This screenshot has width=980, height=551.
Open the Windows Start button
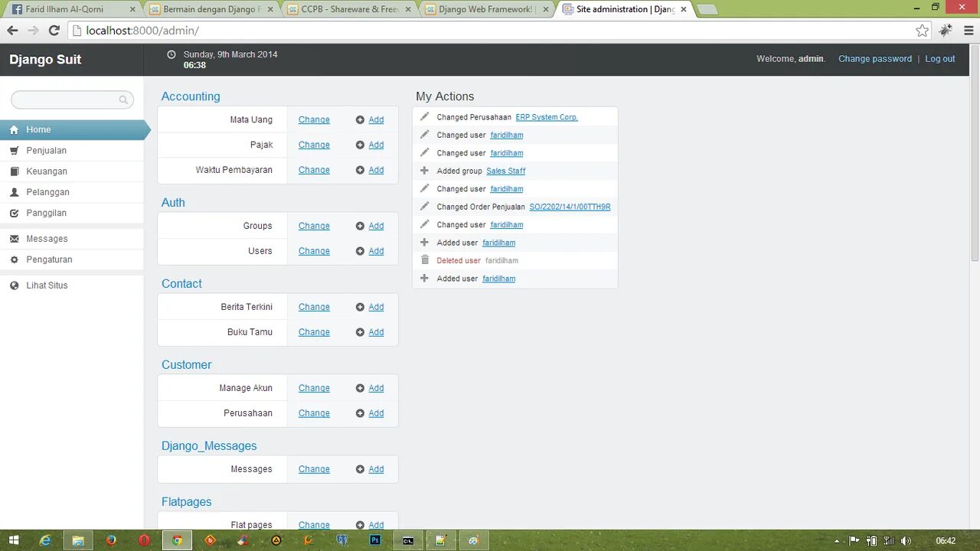pos(14,540)
